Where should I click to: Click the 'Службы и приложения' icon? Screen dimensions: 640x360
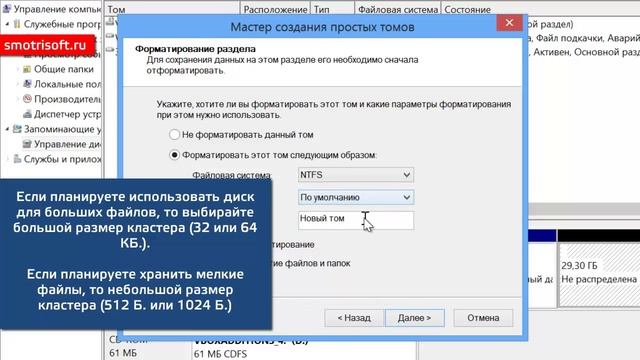click(17, 159)
